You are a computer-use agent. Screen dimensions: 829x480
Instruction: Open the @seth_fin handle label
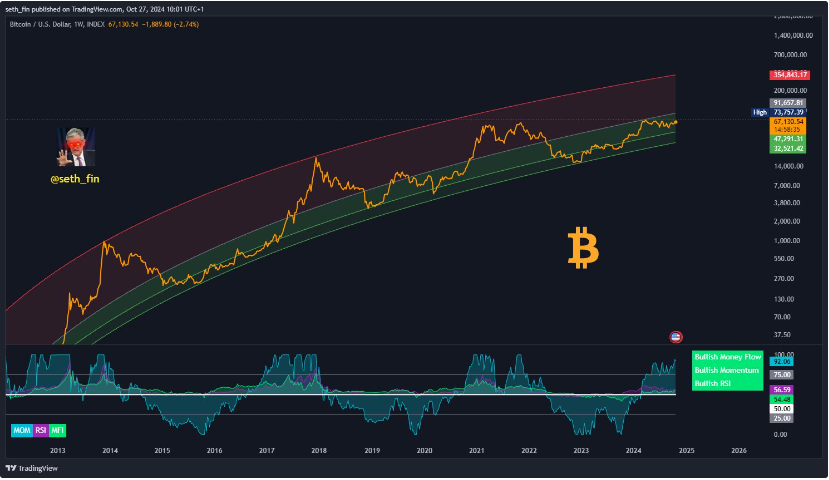(x=75, y=179)
